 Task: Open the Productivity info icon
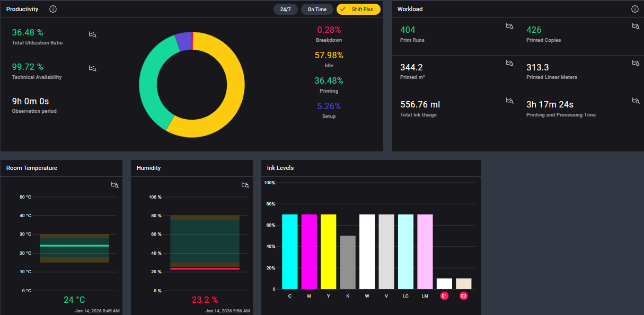pyautogui.click(x=53, y=9)
